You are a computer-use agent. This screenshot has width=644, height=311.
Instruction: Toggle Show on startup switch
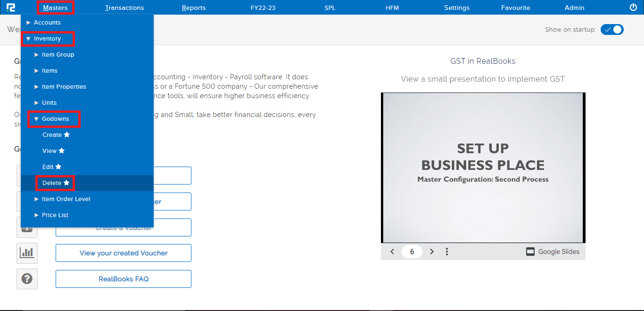[x=612, y=29]
